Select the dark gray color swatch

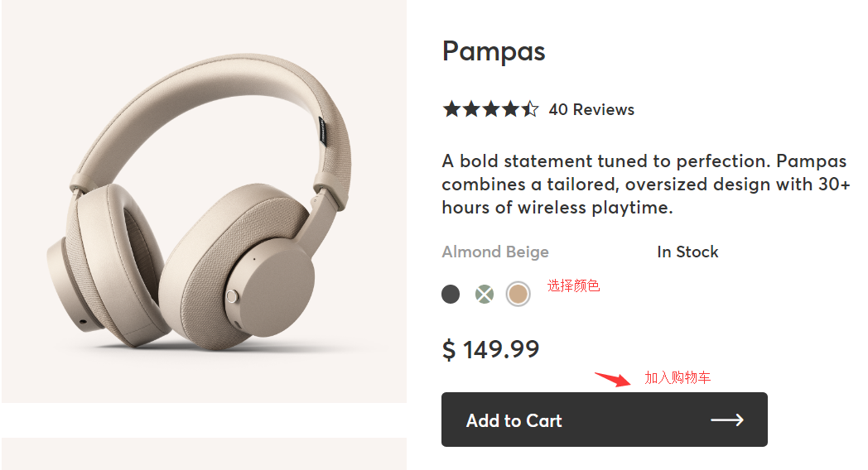tap(451, 294)
